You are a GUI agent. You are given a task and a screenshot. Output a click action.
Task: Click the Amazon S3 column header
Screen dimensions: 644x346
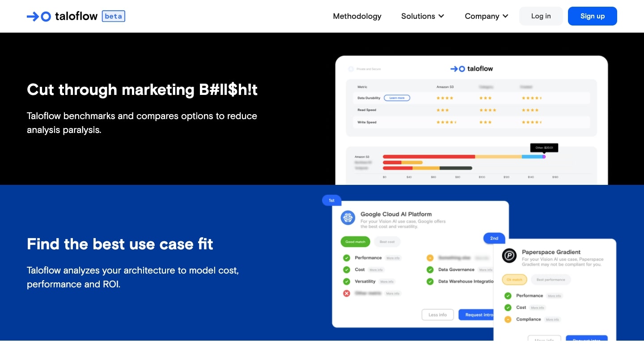click(x=445, y=87)
